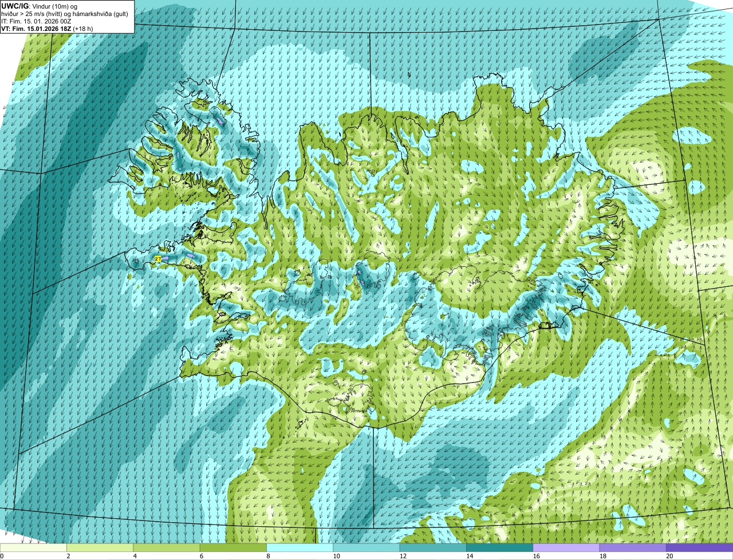Pick the medium teal 12–14 legend swatch
The image size is (733, 560).
433,547
